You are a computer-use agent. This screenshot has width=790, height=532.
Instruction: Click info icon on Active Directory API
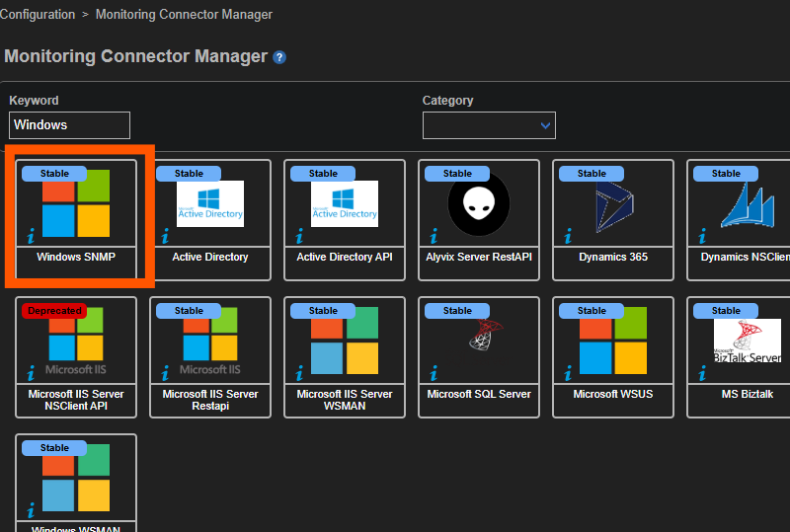(x=299, y=236)
